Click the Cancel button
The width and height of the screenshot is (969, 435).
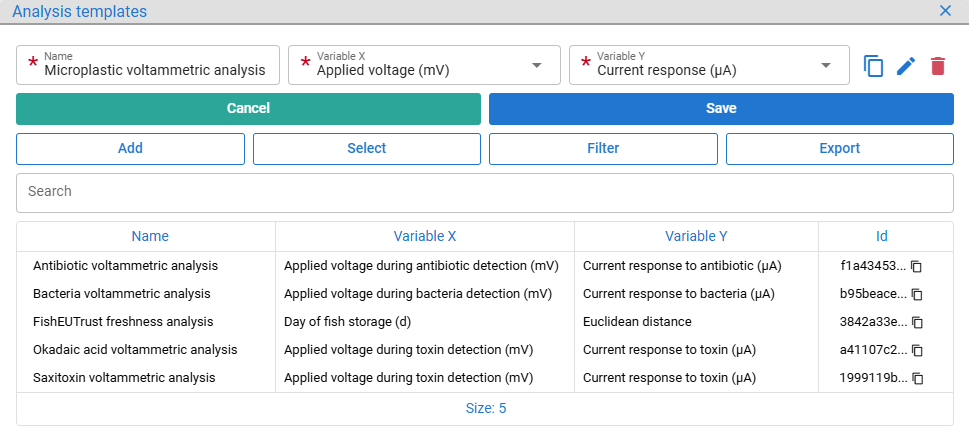pos(248,109)
